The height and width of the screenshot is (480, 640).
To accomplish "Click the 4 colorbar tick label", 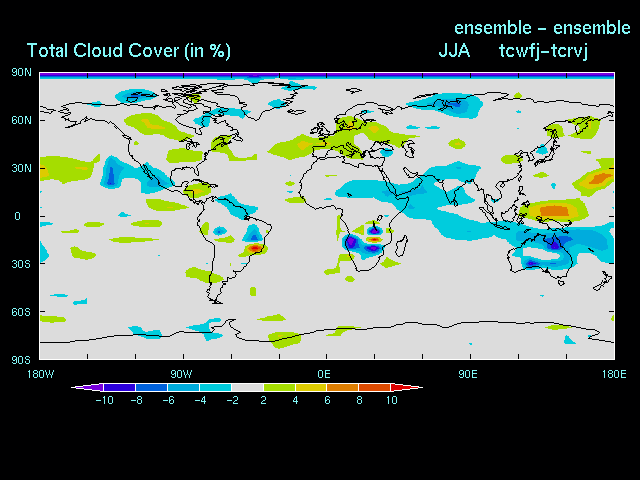I will click(296, 400).
